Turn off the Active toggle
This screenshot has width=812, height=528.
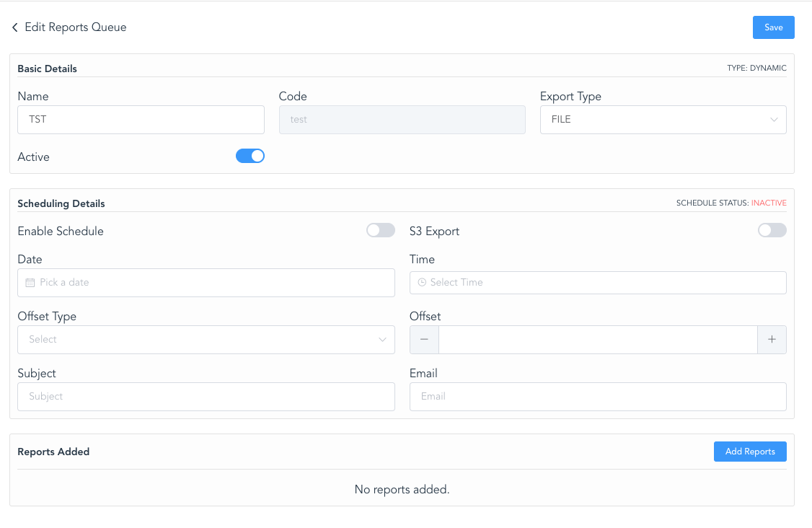250,156
